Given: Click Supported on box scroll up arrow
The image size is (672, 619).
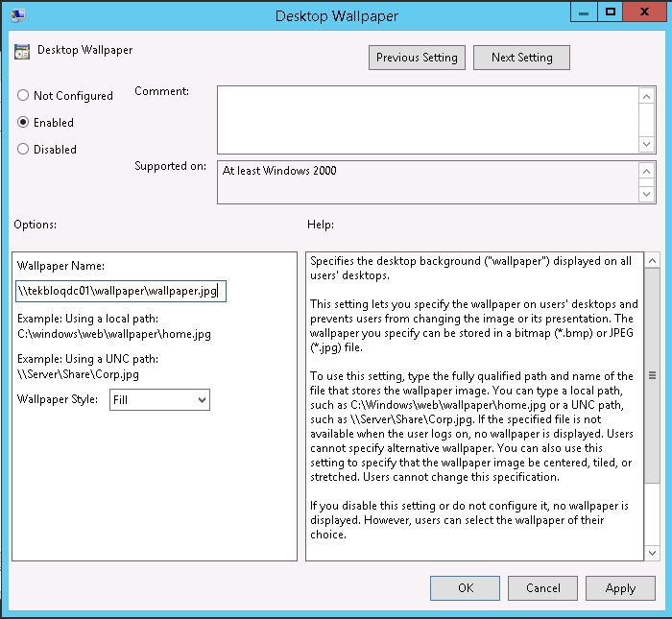Looking at the screenshot, I should [646, 172].
